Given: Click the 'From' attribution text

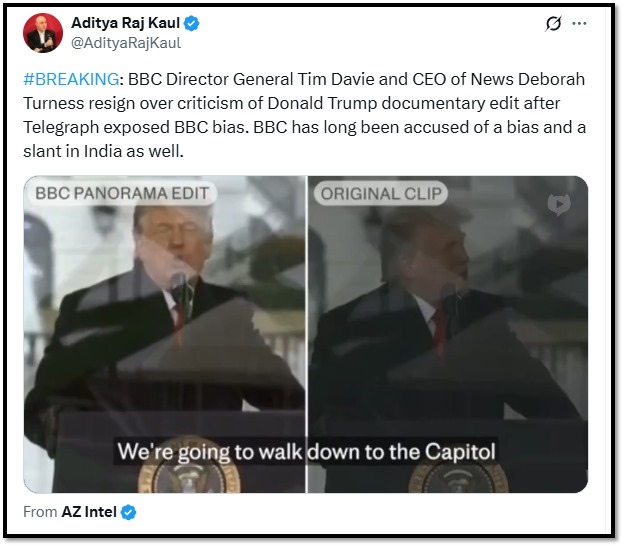Looking at the screenshot, I should [40, 512].
